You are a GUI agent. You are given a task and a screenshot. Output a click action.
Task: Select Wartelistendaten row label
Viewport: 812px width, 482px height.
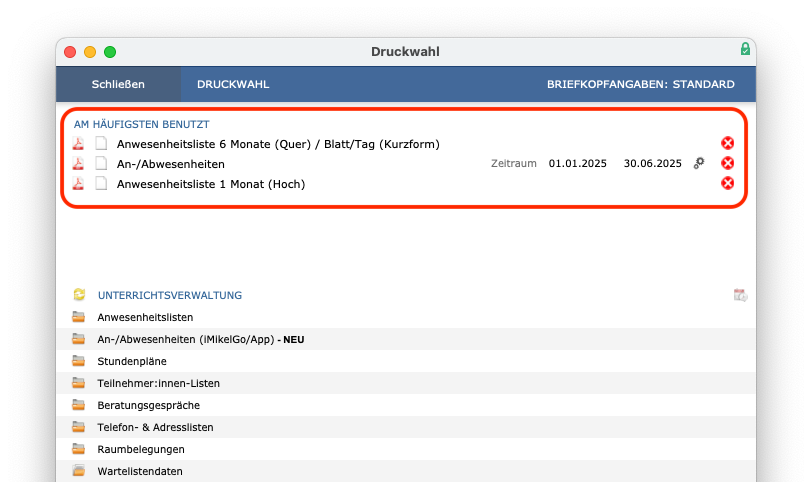[x=140, y=472]
